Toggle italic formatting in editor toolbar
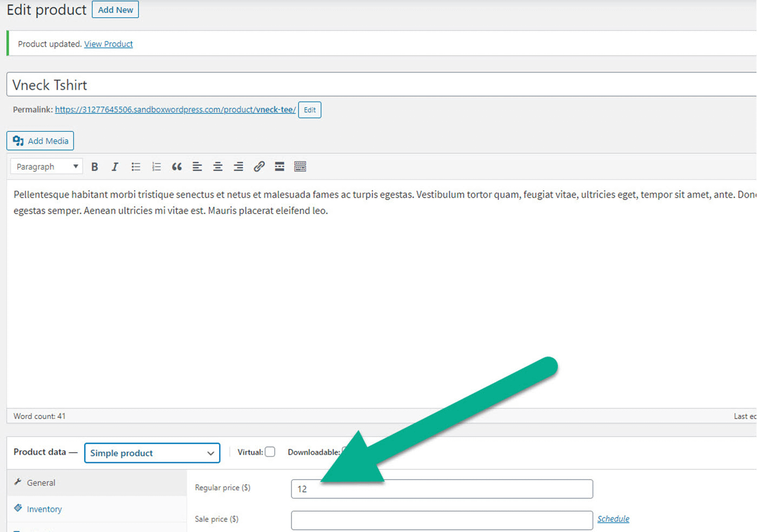Viewport: 757px width, 532px height. coord(115,167)
